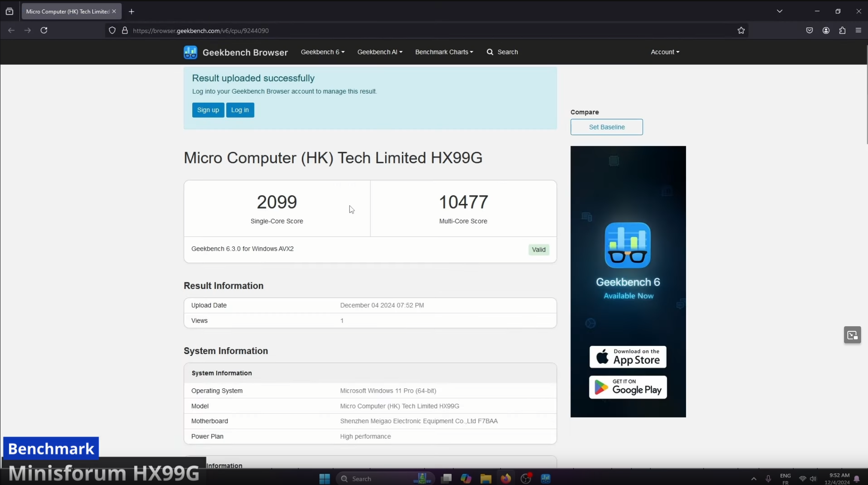
Task: Click the multi-core score 10477
Action: (x=463, y=202)
